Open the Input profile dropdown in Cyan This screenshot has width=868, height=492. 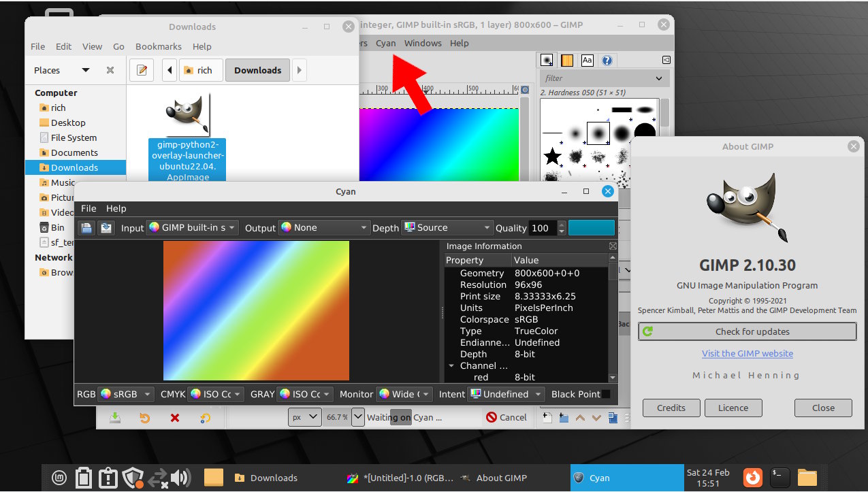pyautogui.click(x=192, y=228)
